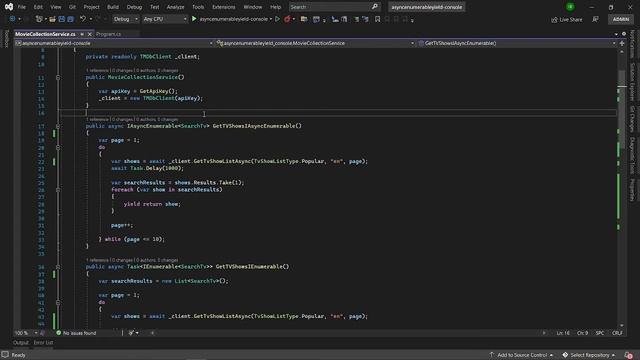The image size is (640, 360).
Task: Click the Ln: 16 line indicator
Action: tap(563, 333)
